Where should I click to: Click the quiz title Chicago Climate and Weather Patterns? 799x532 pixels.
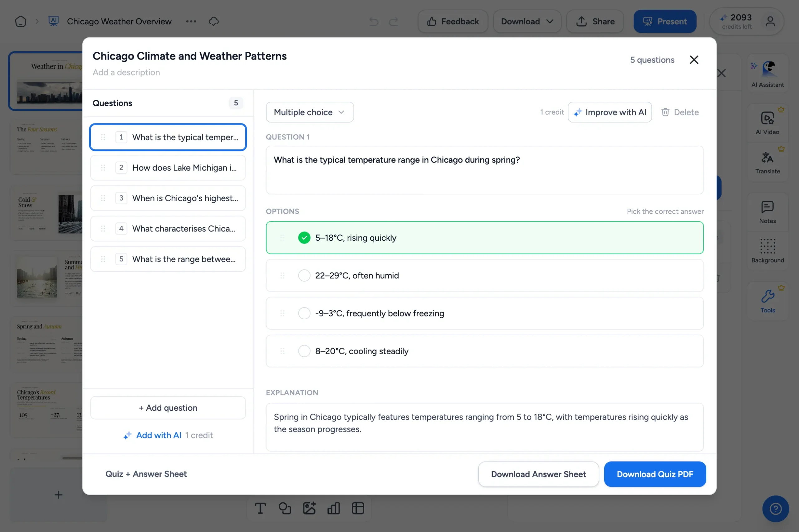pyautogui.click(x=189, y=56)
